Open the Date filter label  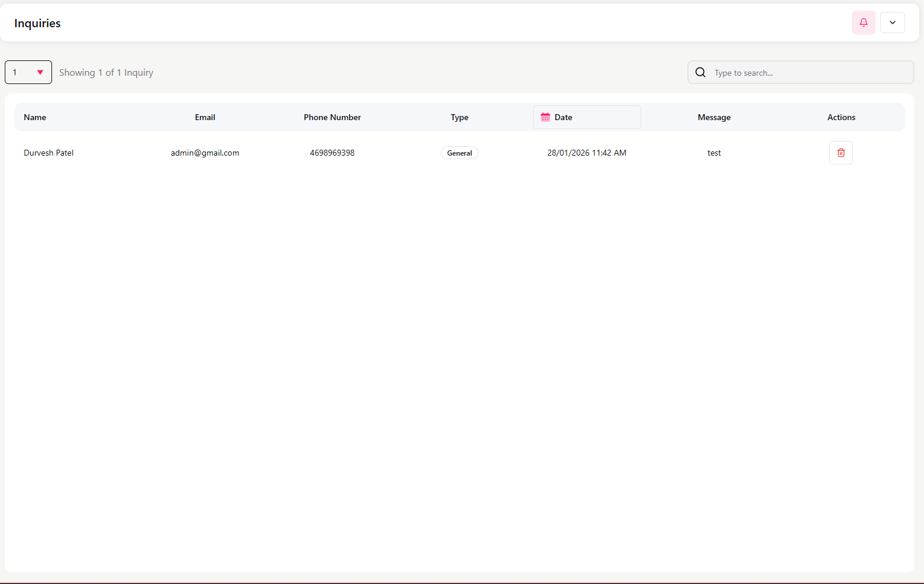(x=564, y=117)
